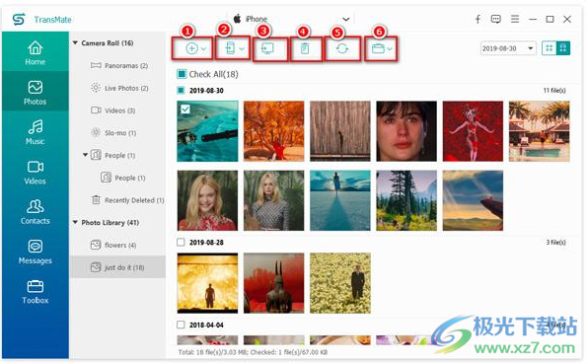The image size is (588, 364).
Task: Click the Delete trash can icon
Action: [305, 48]
